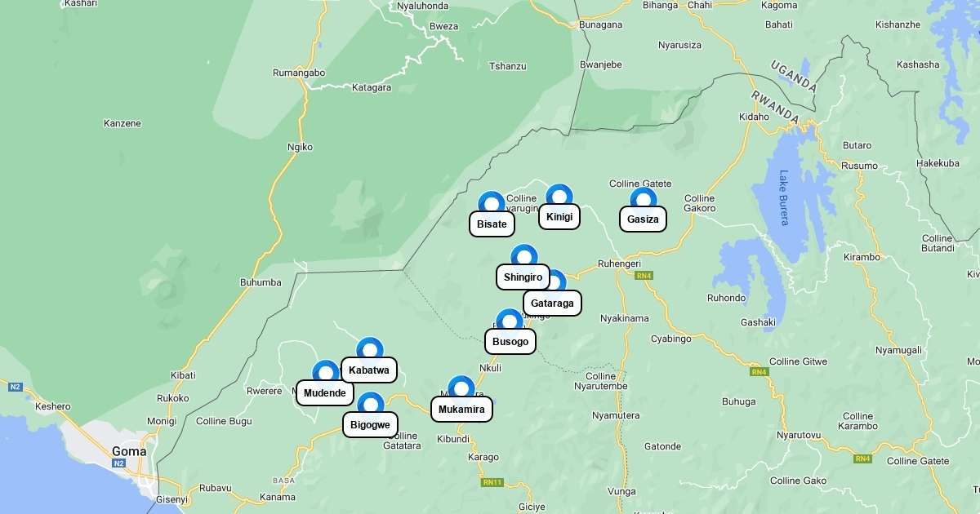Image resolution: width=980 pixels, height=514 pixels.
Task: Click the Rumangabo place name
Action: click(299, 73)
